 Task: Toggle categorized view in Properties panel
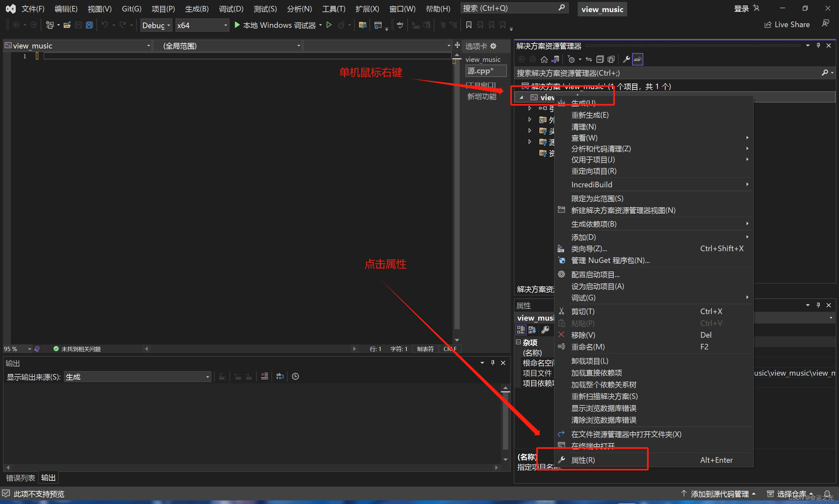(x=521, y=329)
